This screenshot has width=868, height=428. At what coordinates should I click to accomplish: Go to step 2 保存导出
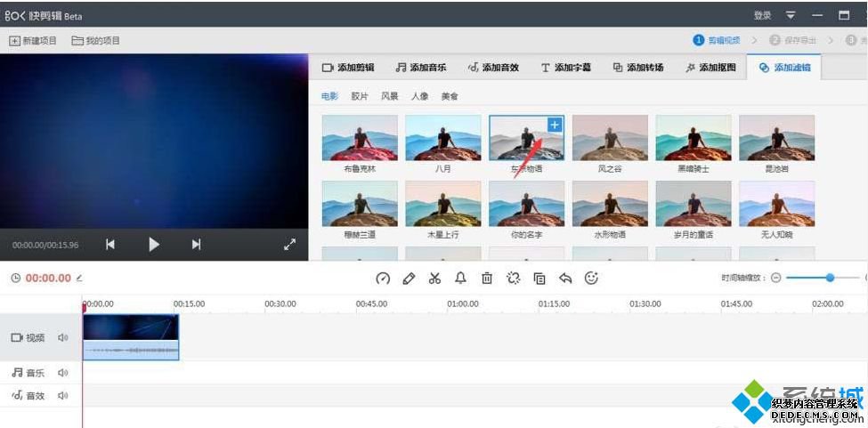792,40
